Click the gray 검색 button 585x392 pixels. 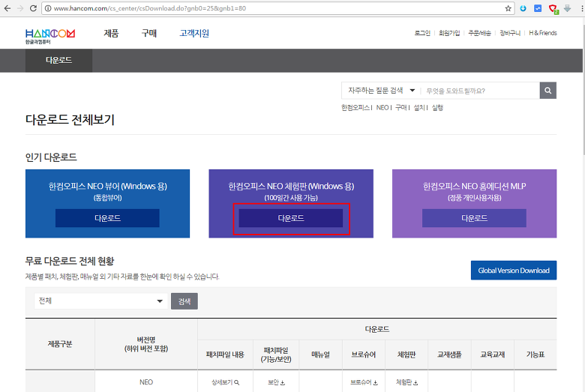pos(184,301)
